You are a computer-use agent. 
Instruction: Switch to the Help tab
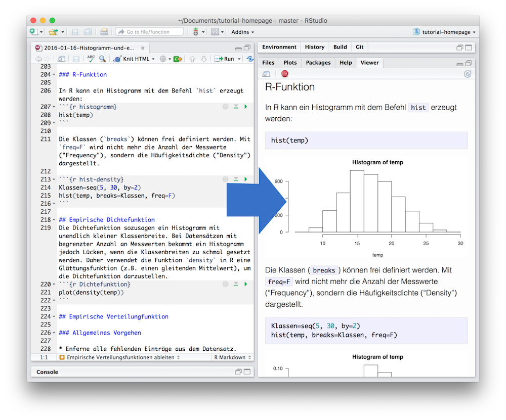click(346, 63)
